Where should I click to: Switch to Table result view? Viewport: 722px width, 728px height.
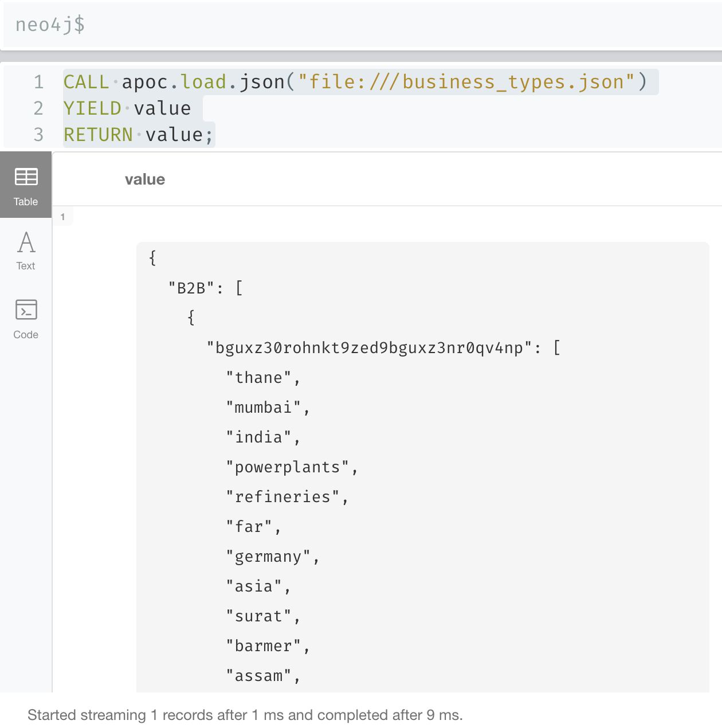pos(26,185)
